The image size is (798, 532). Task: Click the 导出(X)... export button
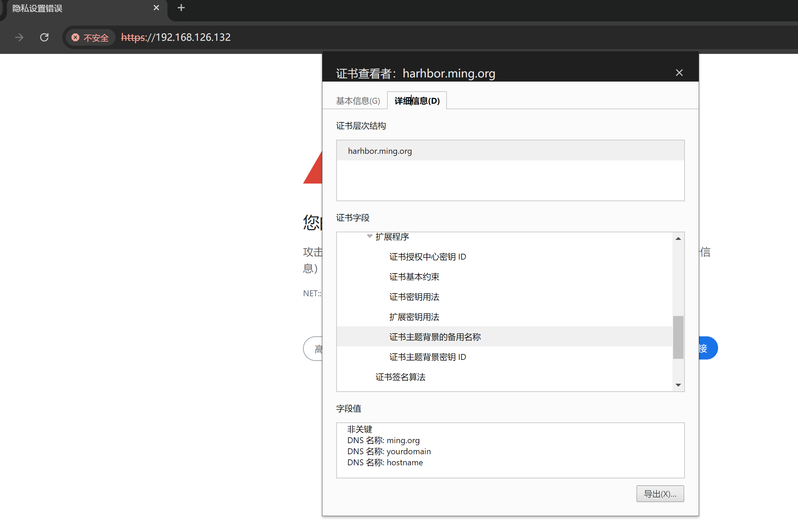(x=660, y=494)
